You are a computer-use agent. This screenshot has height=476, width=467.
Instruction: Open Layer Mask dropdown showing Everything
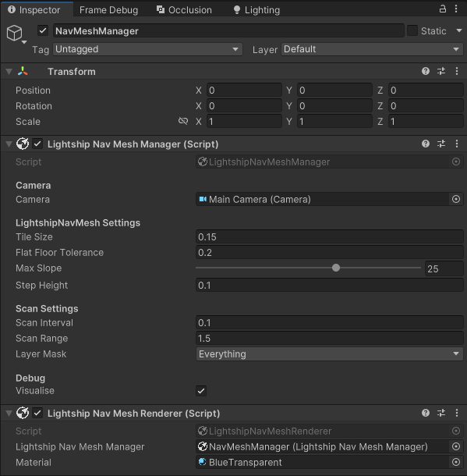click(329, 354)
